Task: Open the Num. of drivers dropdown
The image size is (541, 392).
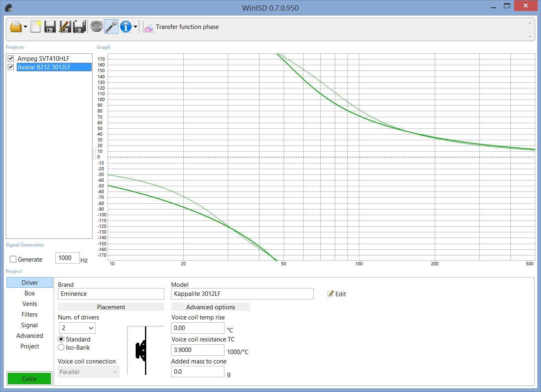Action: [77, 328]
